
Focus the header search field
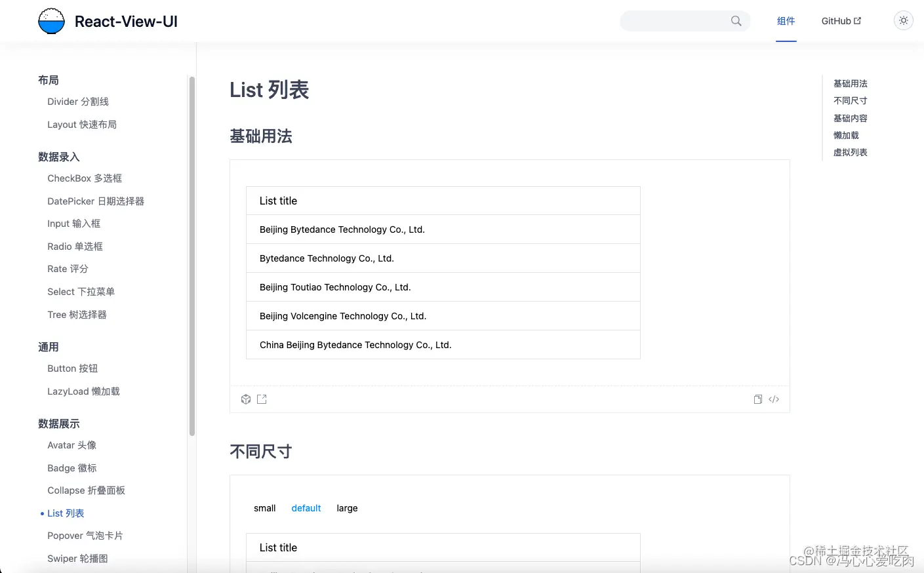click(685, 21)
